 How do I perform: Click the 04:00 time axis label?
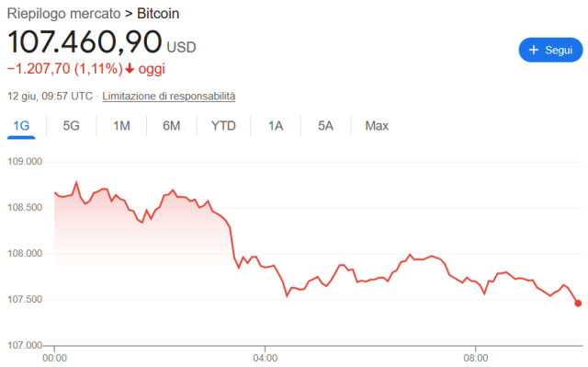pos(266,359)
